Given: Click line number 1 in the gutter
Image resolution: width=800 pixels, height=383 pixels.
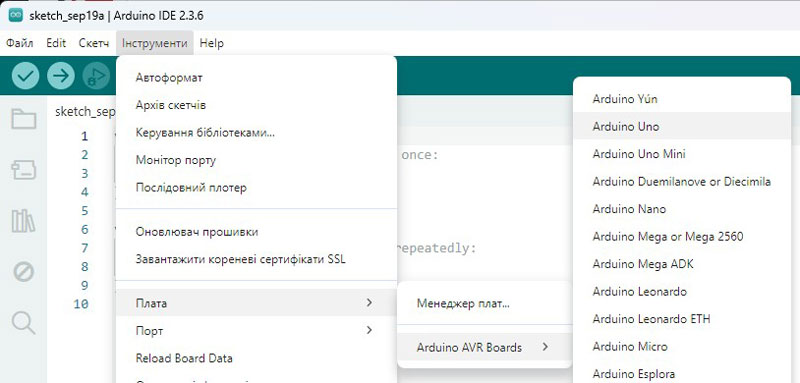Looking at the screenshot, I should point(84,136).
